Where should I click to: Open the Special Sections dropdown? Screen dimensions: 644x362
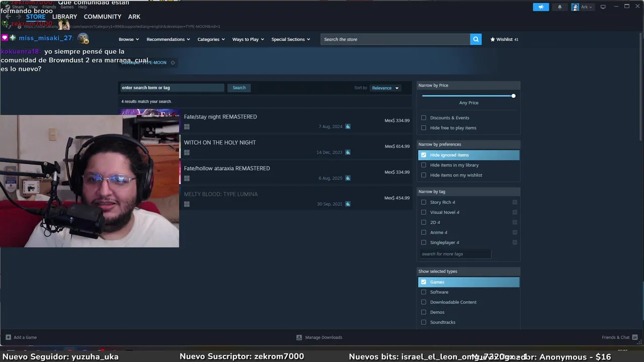291,39
